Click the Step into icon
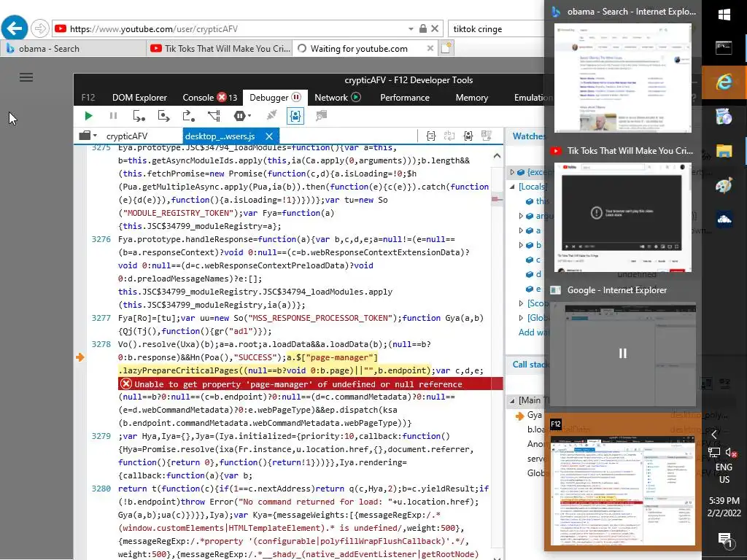 click(x=139, y=116)
